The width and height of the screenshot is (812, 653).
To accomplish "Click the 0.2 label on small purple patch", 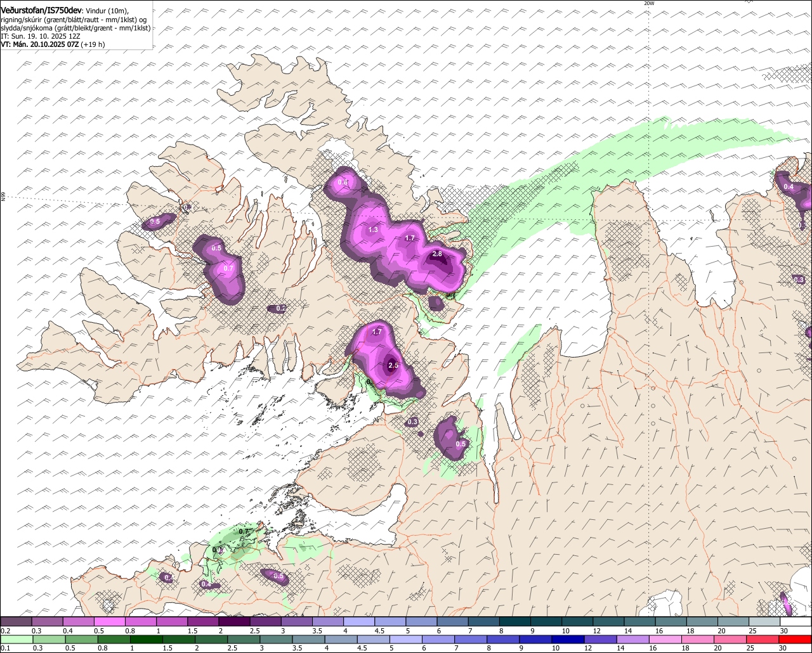I will coord(280,308).
